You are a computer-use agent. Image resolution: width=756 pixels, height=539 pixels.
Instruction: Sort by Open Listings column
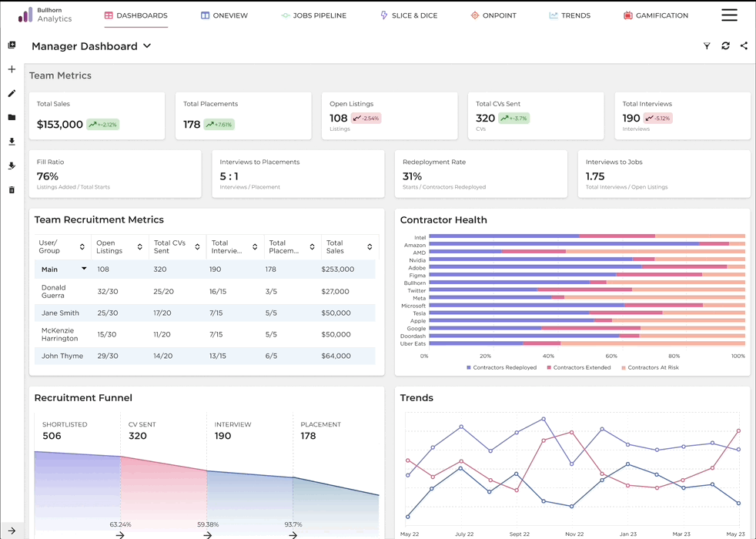[x=140, y=247]
